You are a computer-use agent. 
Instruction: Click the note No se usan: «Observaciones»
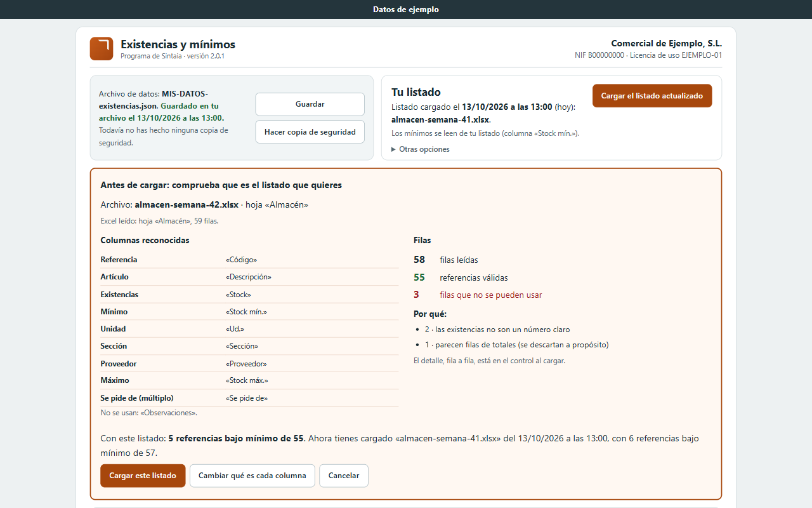pyautogui.click(x=148, y=413)
